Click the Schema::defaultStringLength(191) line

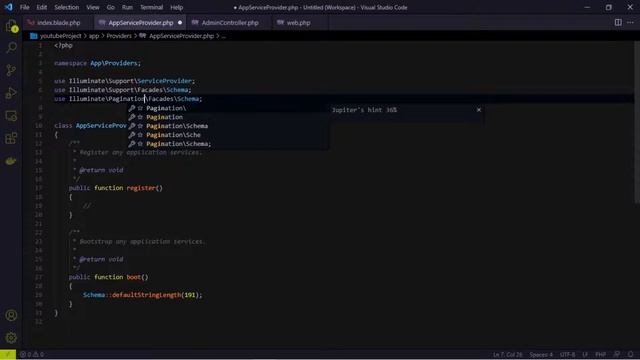point(142,295)
